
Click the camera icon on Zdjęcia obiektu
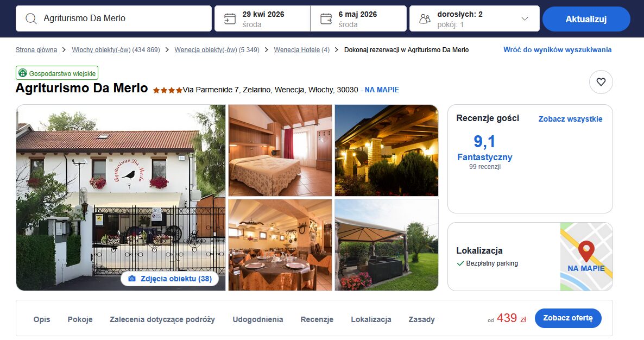coord(132,279)
